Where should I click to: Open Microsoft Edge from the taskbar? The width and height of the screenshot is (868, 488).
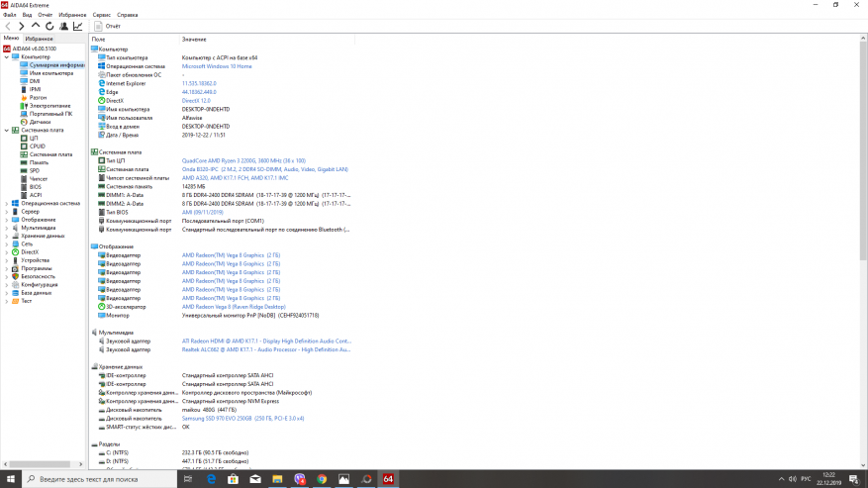tap(211, 479)
